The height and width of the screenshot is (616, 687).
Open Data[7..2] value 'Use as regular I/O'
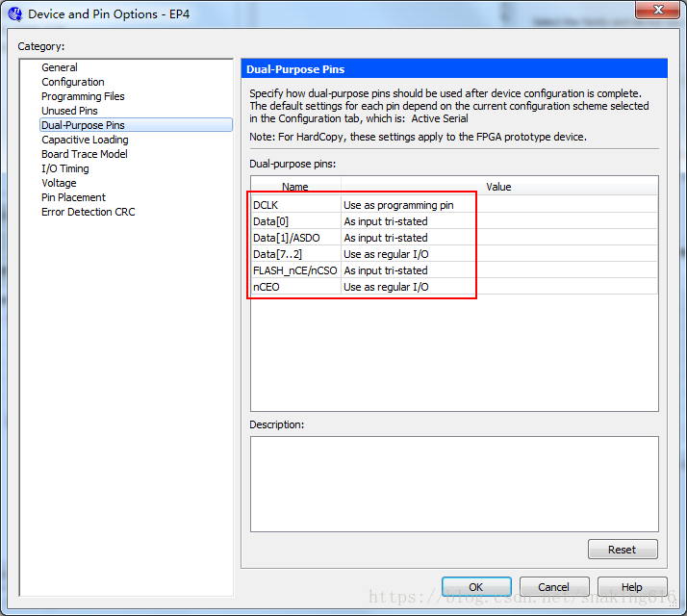coord(499,254)
